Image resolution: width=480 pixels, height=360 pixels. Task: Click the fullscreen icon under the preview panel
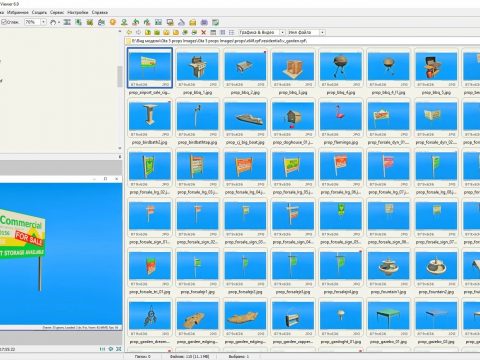(x=119, y=349)
